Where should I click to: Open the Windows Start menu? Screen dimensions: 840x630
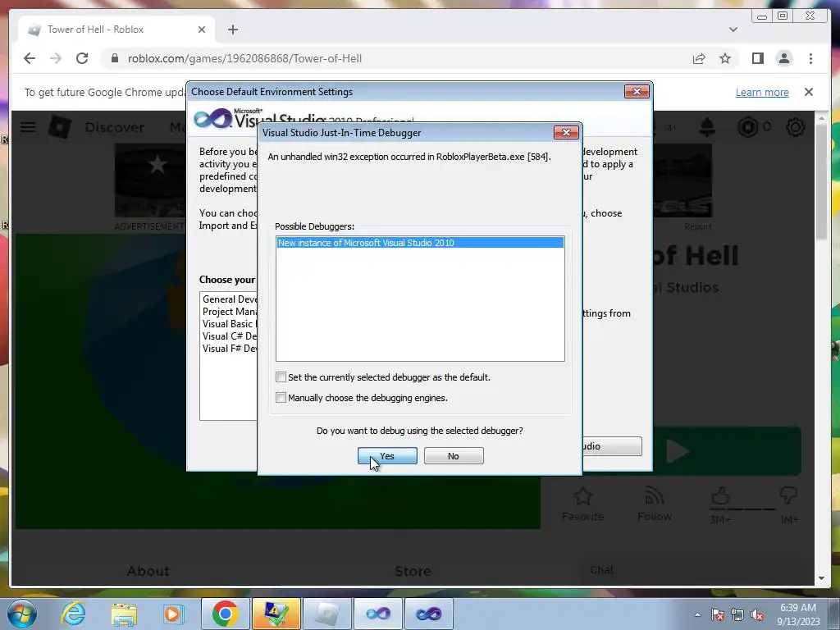pyautogui.click(x=22, y=614)
